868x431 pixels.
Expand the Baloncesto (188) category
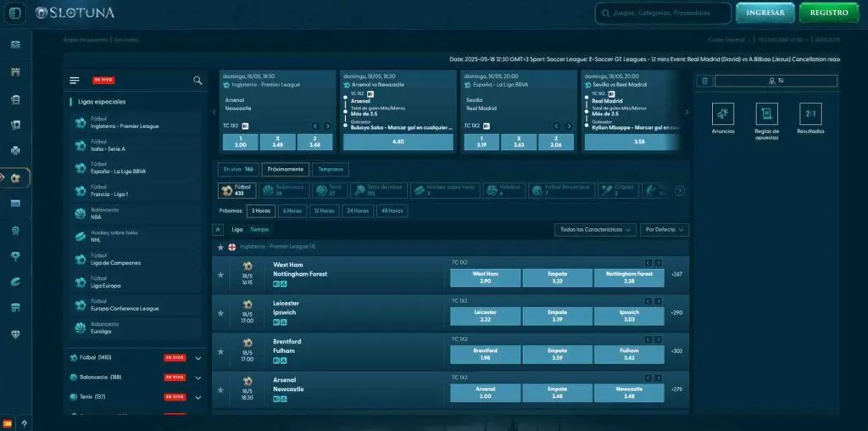(x=198, y=378)
